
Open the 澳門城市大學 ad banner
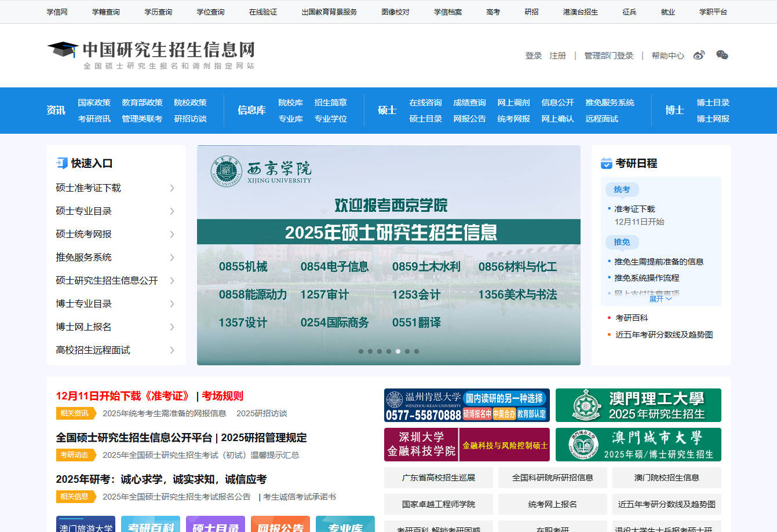click(639, 445)
